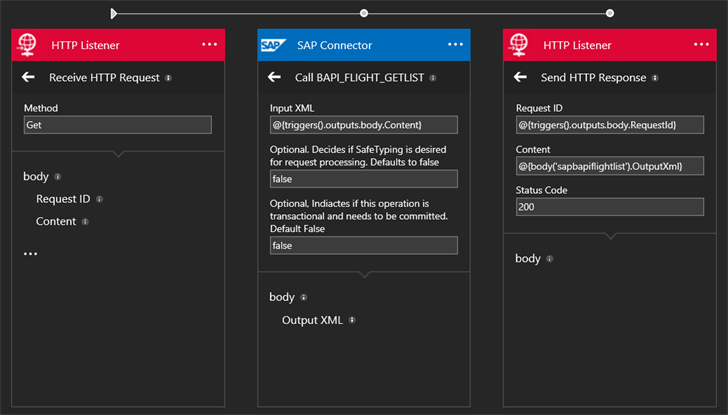This screenshot has height=415, width=728.
Task: Click the Input XML expression field
Action: [x=363, y=125]
